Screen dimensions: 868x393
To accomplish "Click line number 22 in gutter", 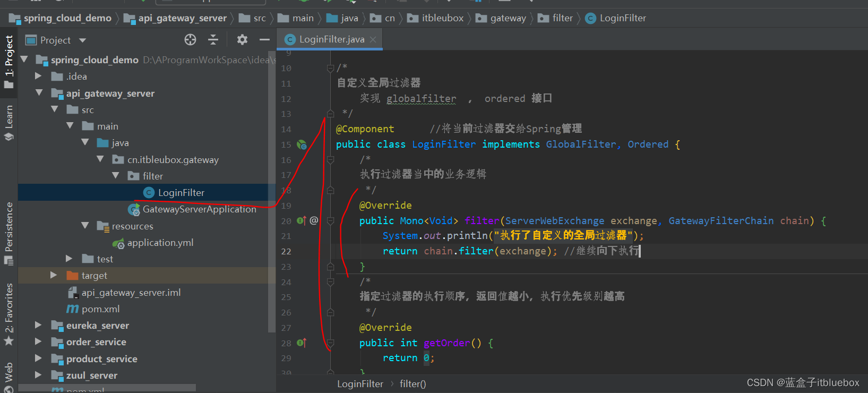I will tap(286, 251).
